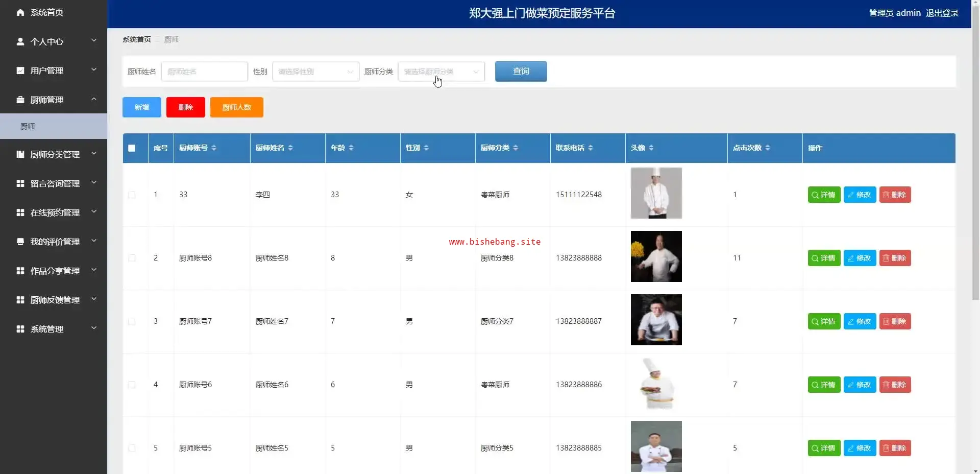Click 修改 for 厨师姓名7
980x474 pixels.
tap(860, 321)
